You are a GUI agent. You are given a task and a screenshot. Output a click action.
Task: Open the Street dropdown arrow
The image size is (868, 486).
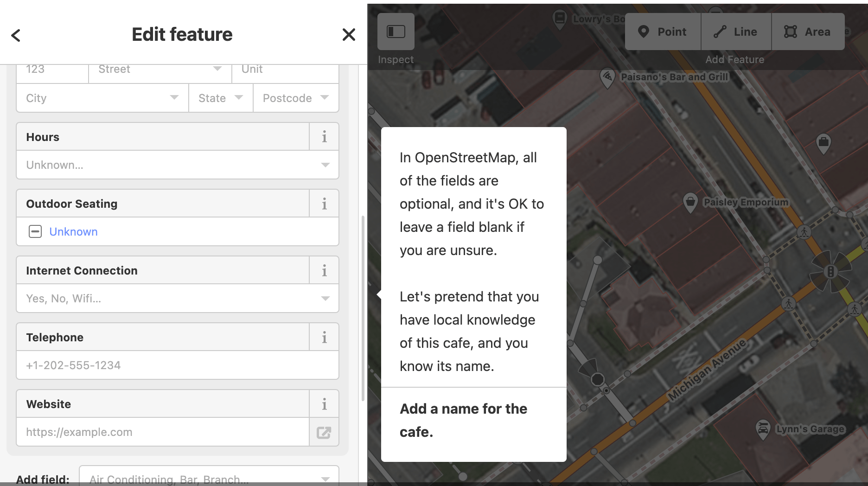[x=217, y=69]
